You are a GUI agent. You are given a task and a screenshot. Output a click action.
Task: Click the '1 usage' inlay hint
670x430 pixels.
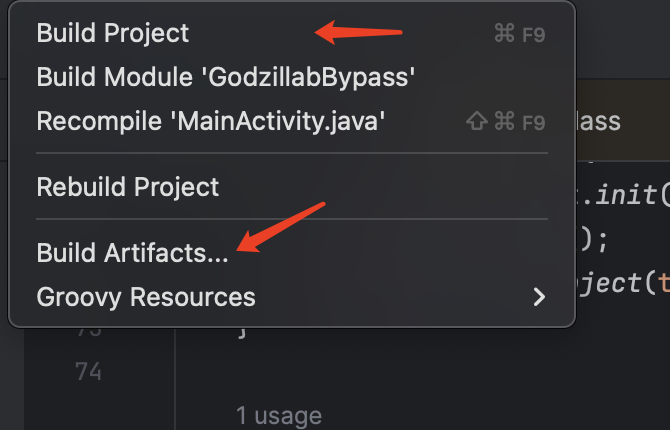[279, 415]
